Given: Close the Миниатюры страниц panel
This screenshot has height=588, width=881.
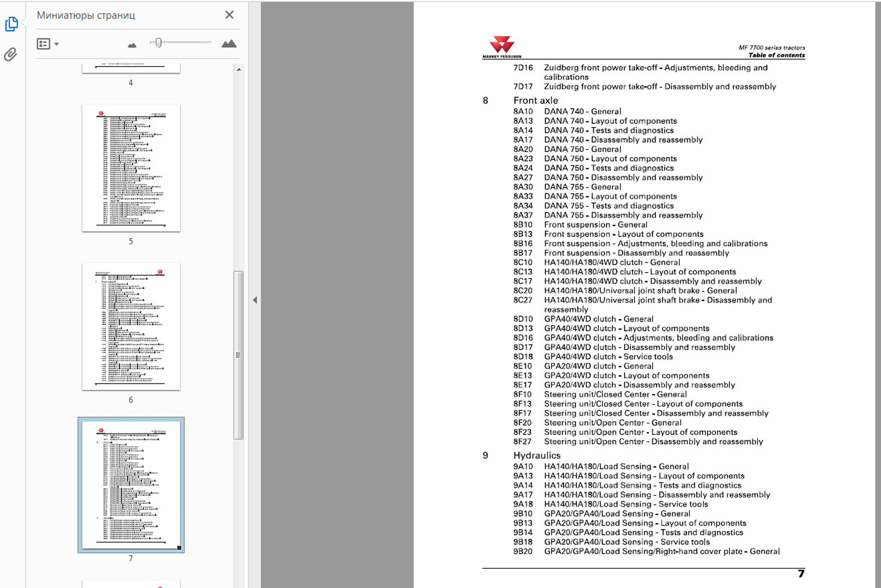Looking at the screenshot, I should click(229, 15).
